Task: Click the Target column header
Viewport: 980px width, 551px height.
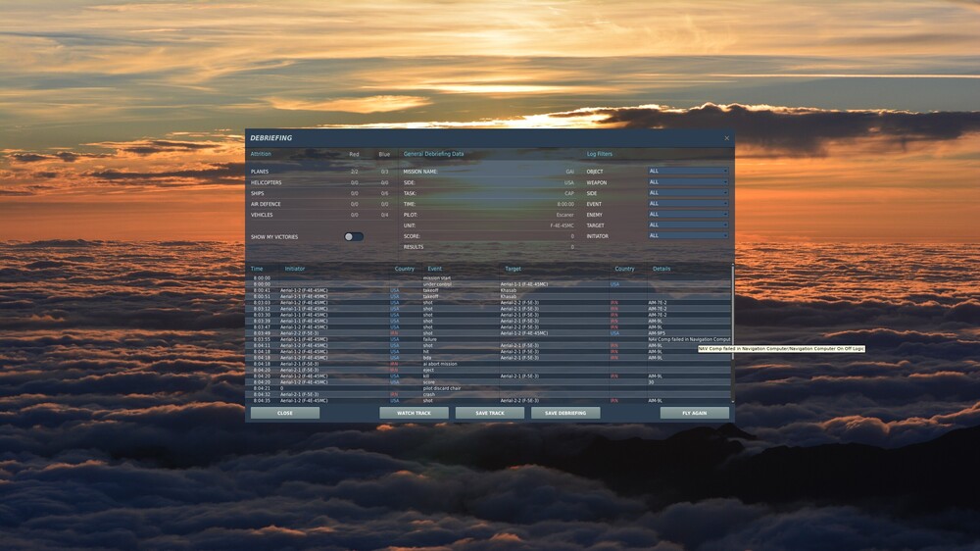Action: pyautogui.click(x=514, y=269)
